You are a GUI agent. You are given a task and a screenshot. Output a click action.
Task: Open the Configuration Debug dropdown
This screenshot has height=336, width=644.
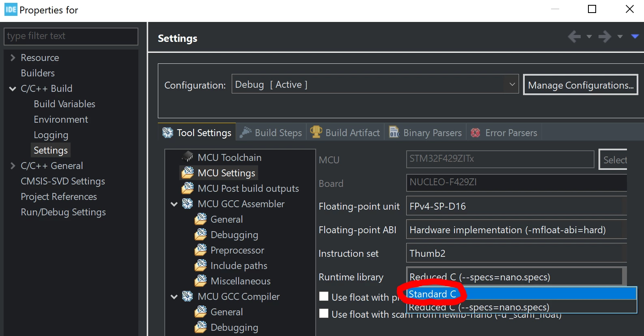pyautogui.click(x=375, y=84)
